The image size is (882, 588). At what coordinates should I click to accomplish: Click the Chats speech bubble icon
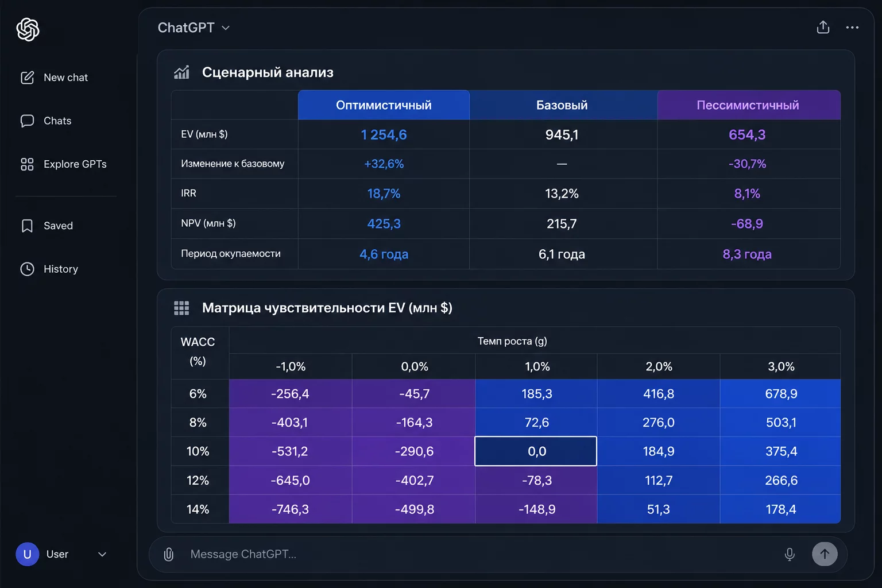[x=27, y=121]
